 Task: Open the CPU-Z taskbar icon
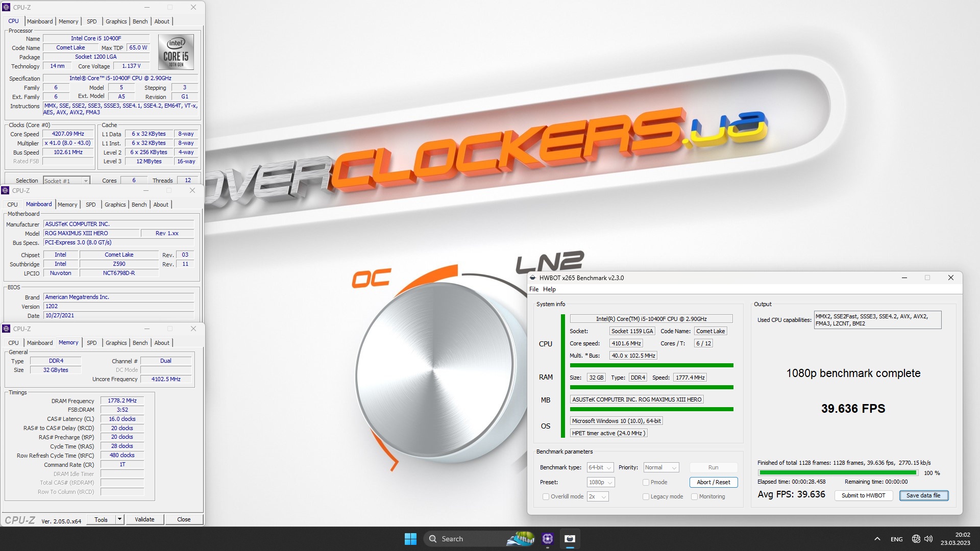[548, 539]
